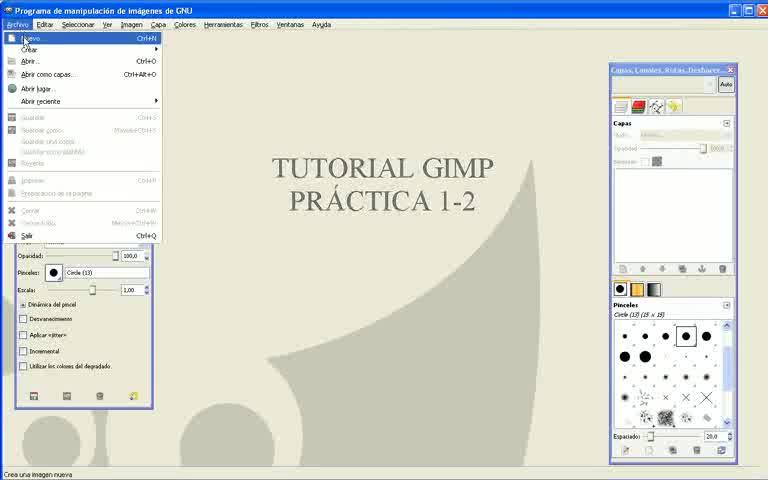This screenshot has width=768, height=480.
Task: Click the Salir icon in Archivo menu
Action: tap(12, 236)
